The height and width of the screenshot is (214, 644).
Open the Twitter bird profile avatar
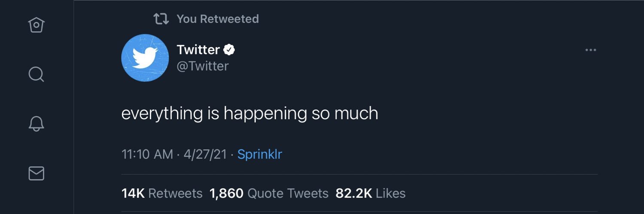[x=145, y=58]
